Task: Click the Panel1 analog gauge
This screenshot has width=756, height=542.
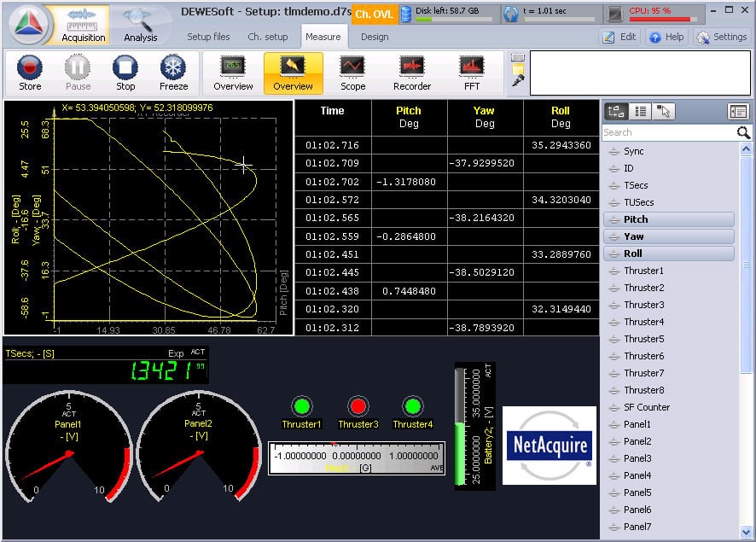Action: 68,446
